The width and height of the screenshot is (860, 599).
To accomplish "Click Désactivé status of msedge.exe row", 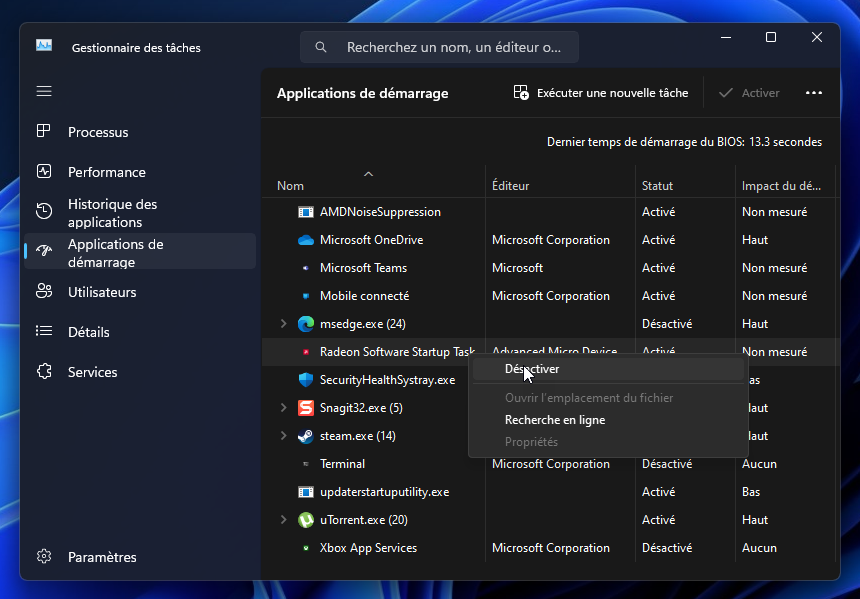I will coord(667,324).
